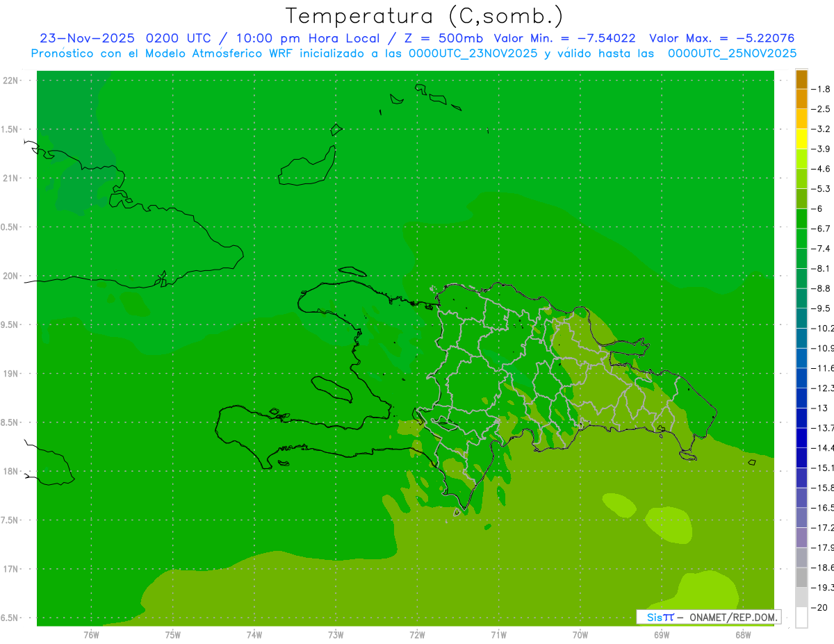
Task: Click the 68W longitude label
Action: click(x=743, y=635)
